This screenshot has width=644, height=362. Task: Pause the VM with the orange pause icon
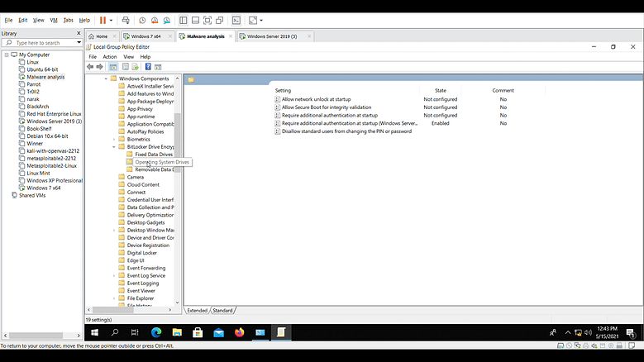tap(103, 20)
